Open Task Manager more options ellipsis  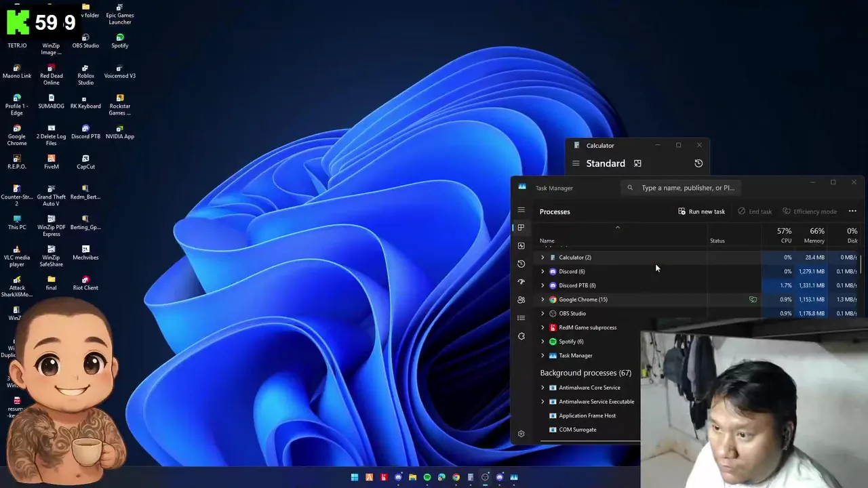coord(852,211)
